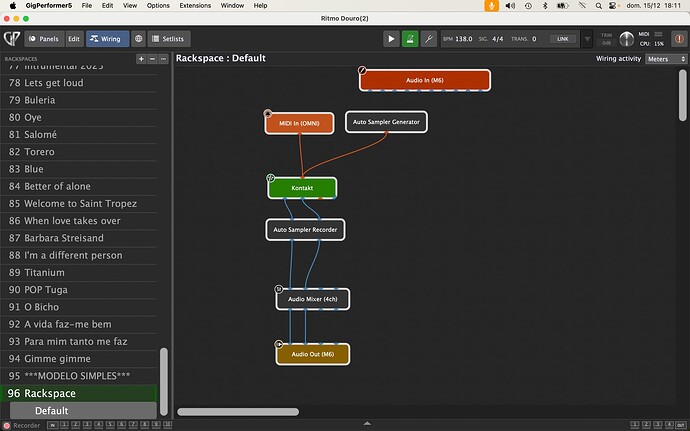Open the volume control in menu bar
This screenshot has width=690, height=431.
pos(510,5)
